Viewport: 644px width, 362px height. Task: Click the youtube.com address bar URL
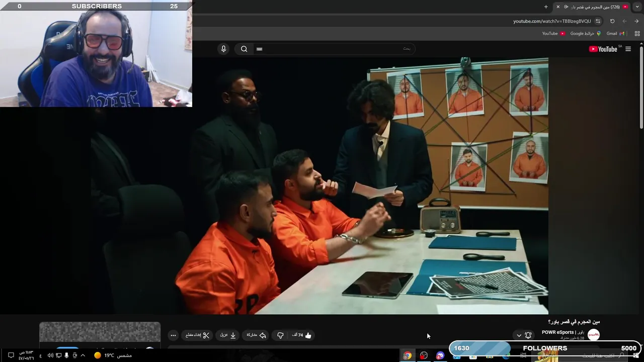click(552, 21)
